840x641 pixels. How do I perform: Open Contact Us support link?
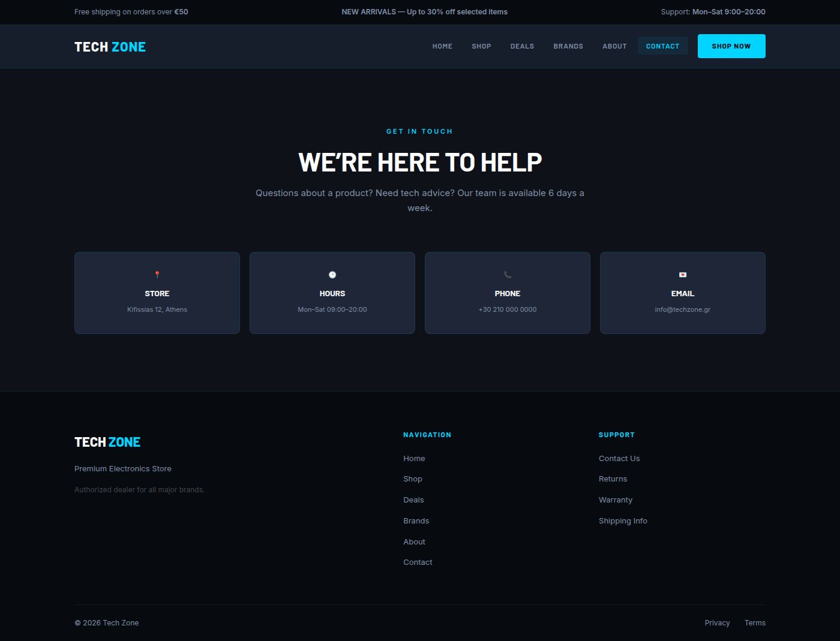click(619, 458)
